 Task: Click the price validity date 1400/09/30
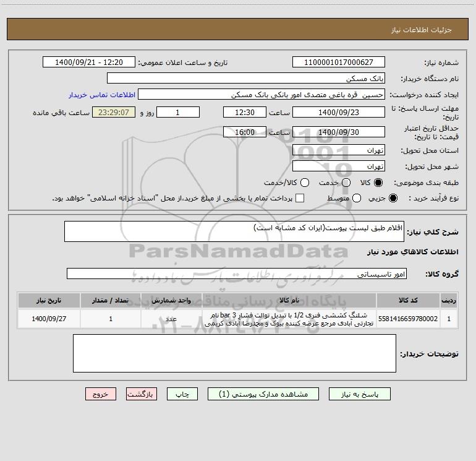(x=339, y=132)
